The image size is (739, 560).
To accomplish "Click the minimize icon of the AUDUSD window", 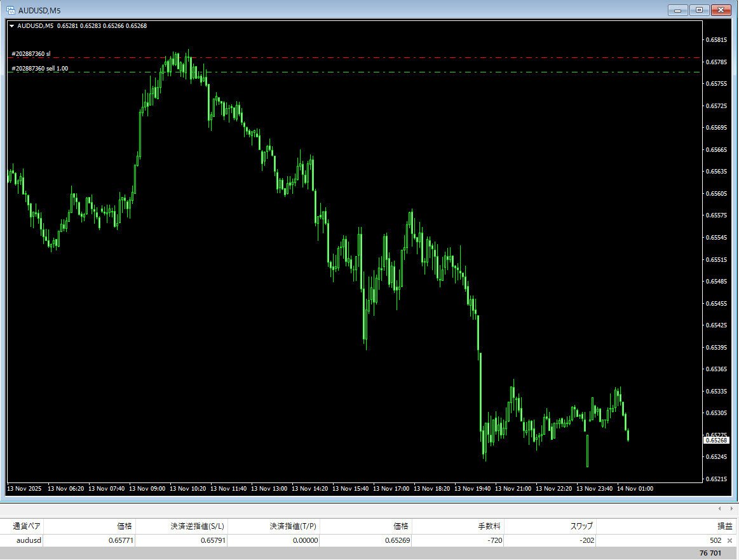I will click(677, 10).
